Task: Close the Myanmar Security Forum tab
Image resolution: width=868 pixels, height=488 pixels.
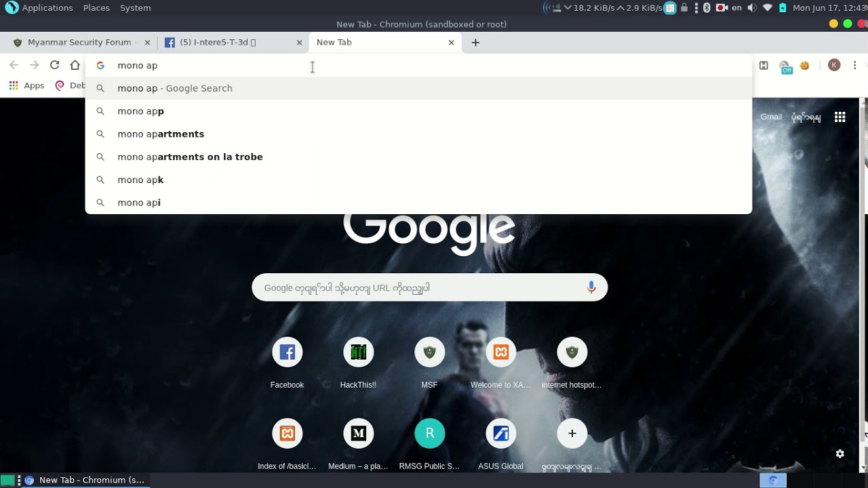Action: click(x=147, y=43)
